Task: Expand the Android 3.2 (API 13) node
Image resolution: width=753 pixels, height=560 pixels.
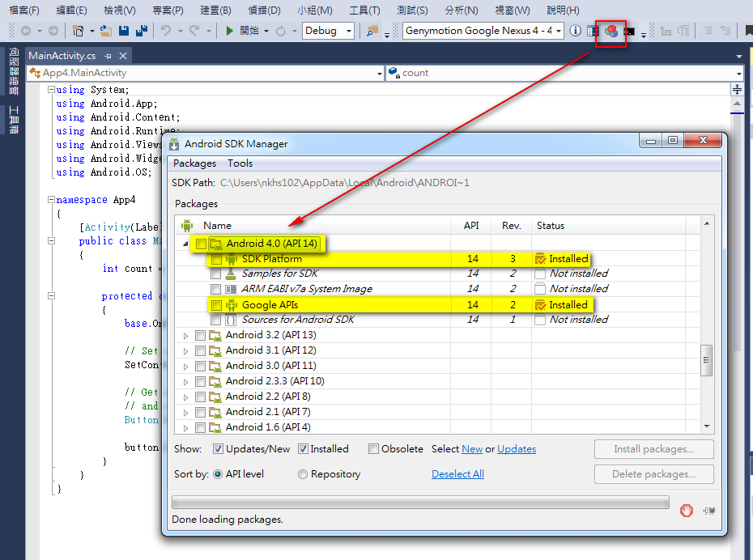Action: click(x=186, y=335)
